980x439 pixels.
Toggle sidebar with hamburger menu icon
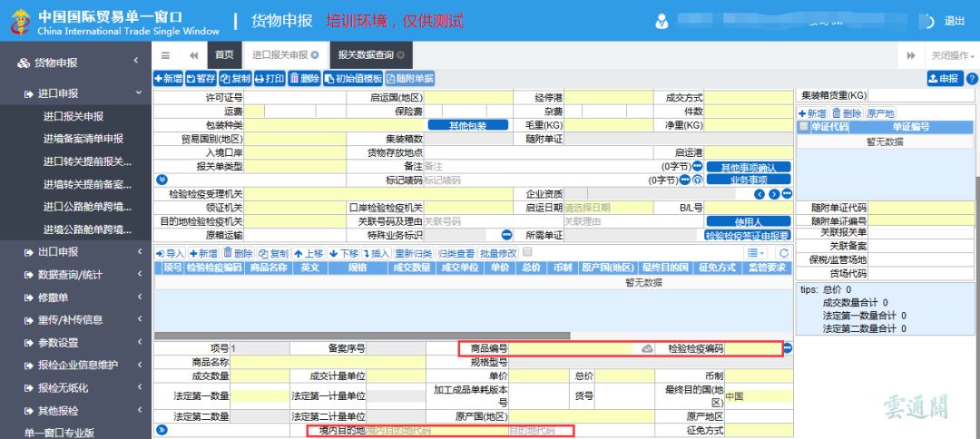pos(166,55)
